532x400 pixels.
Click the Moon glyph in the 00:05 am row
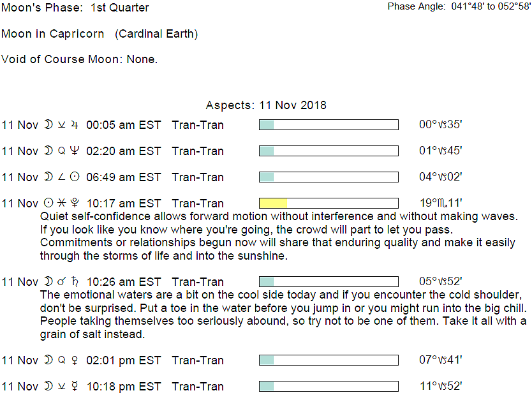(x=48, y=125)
